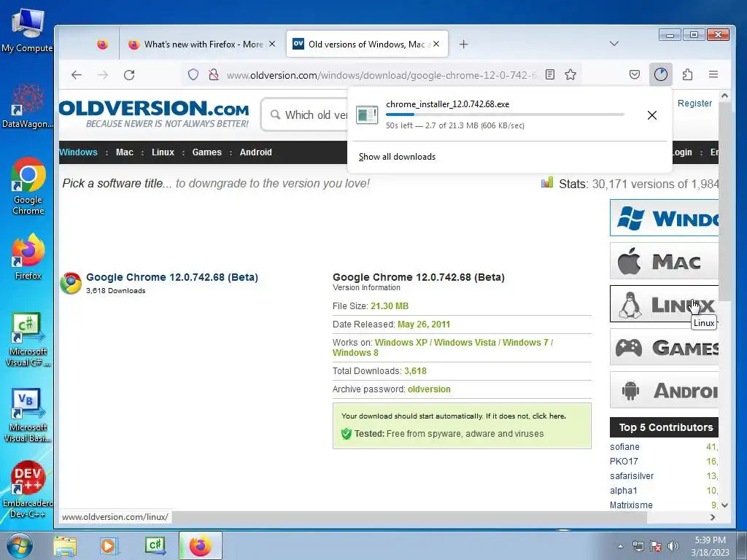Click the Games category banner button
This screenshot has width=747, height=560.
[664, 347]
